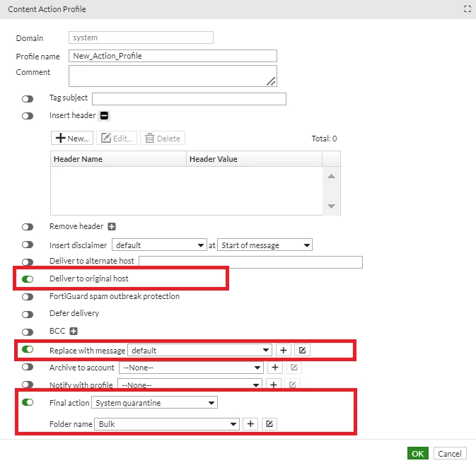This screenshot has width=476, height=463.
Task: Enable the BCC toggle
Action: point(28,332)
